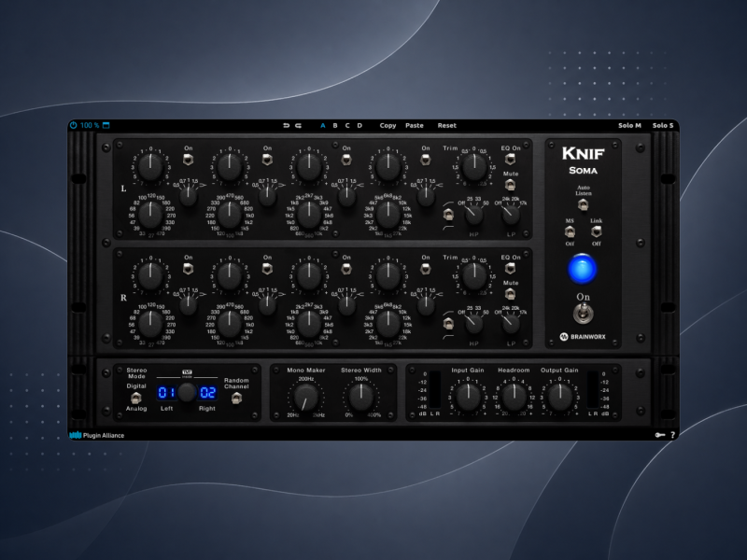747x560 pixels.
Task: Click the license key icon
Action: coord(660,435)
